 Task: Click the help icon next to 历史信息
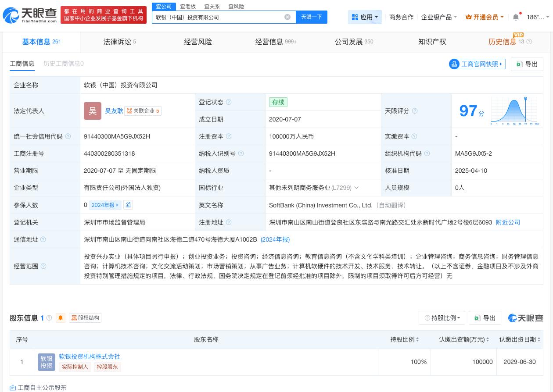(x=529, y=42)
